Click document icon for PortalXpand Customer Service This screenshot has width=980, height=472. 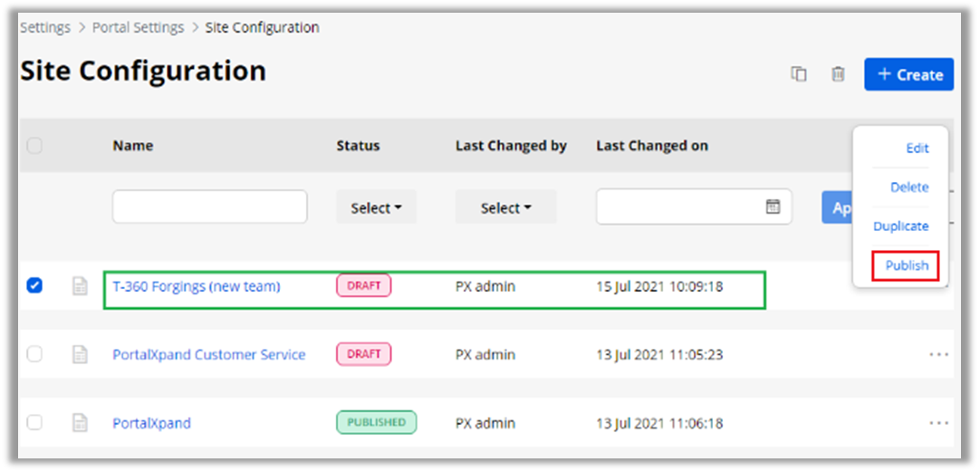(81, 354)
